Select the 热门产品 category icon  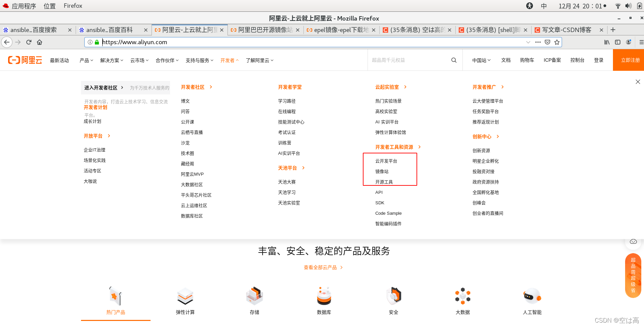click(x=115, y=296)
